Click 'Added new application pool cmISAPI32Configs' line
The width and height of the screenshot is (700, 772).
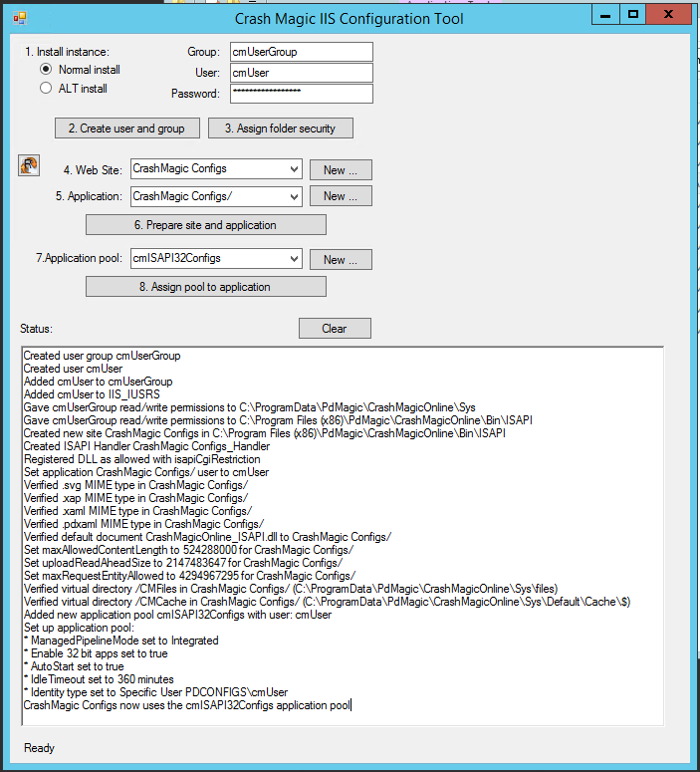177,615
